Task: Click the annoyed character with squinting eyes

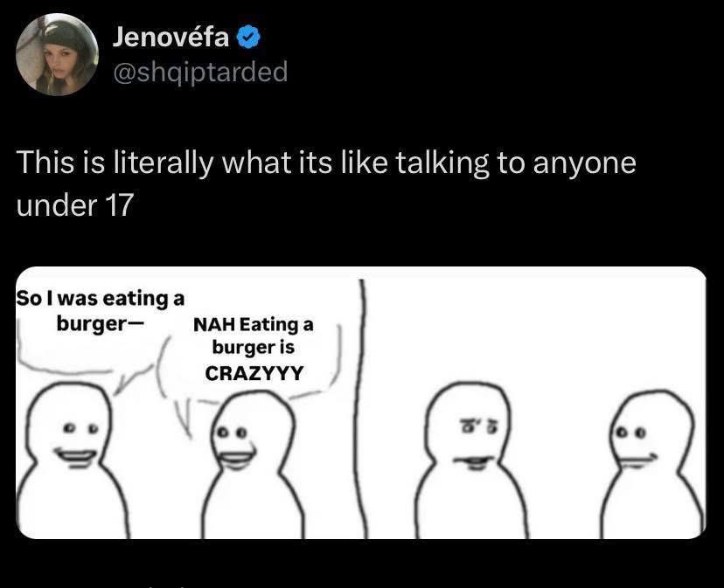Action: (x=470, y=460)
